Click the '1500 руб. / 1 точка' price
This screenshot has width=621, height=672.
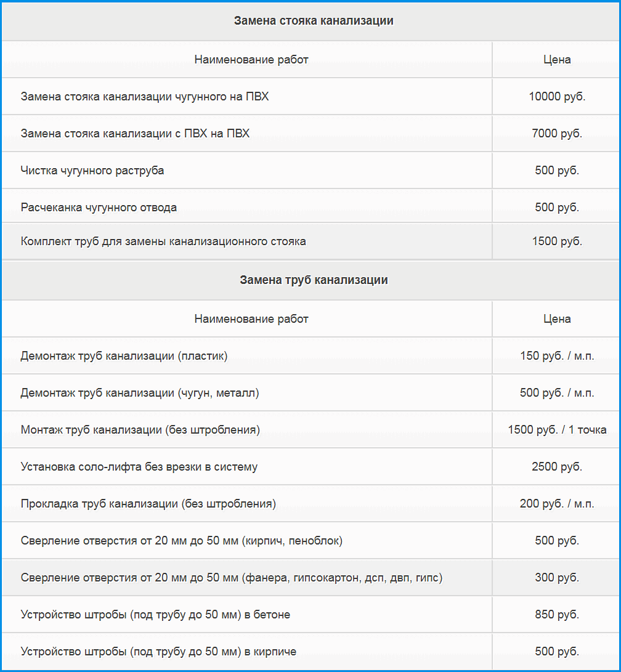tap(557, 430)
